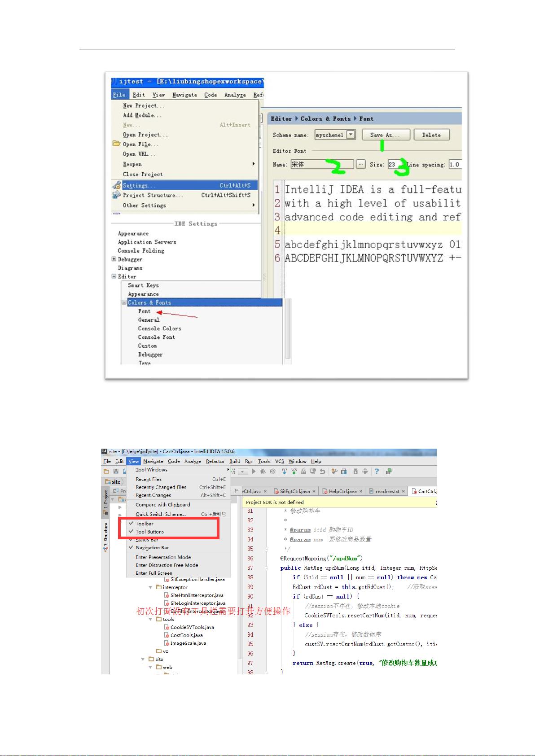Click the font Size input field
The height and width of the screenshot is (756, 535).
click(394, 165)
